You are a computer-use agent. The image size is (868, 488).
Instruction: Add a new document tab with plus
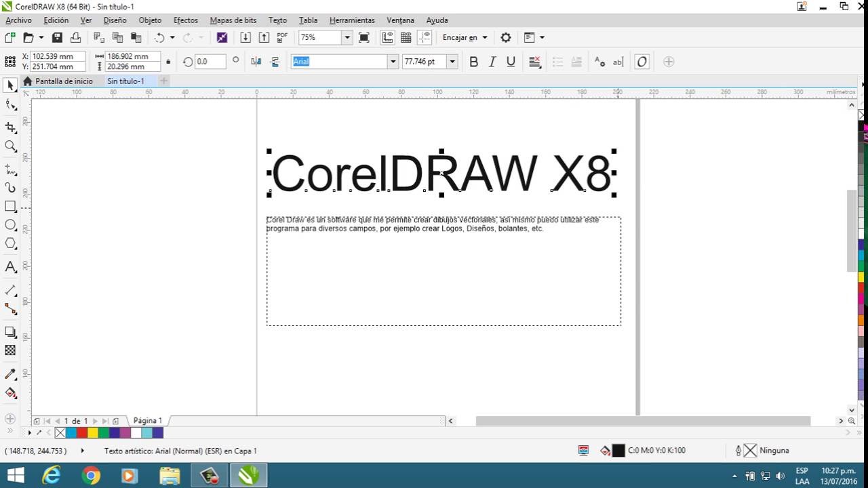(163, 81)
